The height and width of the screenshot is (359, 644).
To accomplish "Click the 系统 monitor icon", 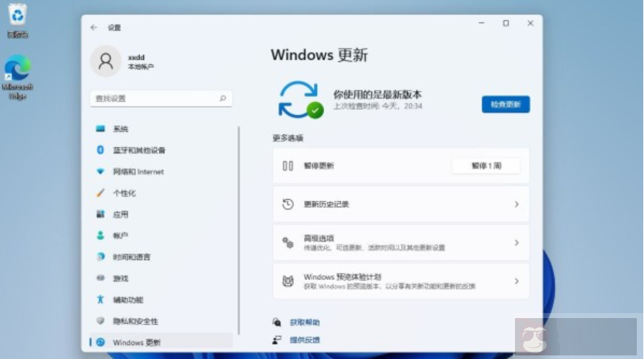I will 100,129.
